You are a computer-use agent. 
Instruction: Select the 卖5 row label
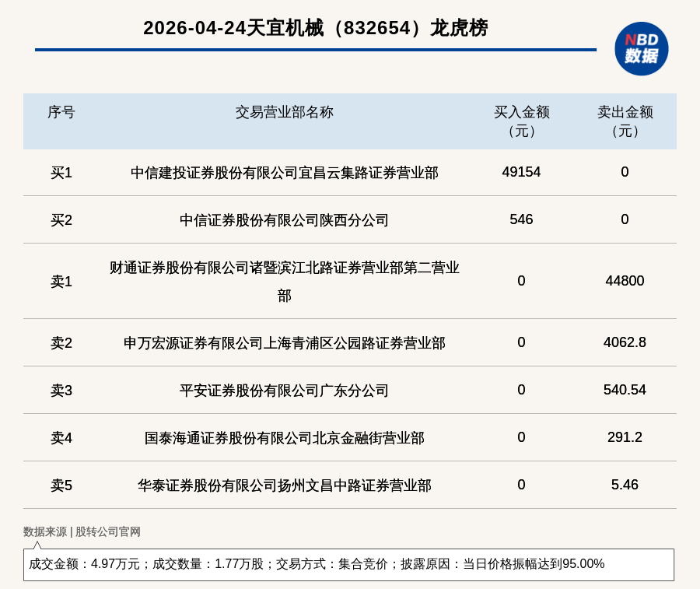pyautogui.click(x=61, y=485)
